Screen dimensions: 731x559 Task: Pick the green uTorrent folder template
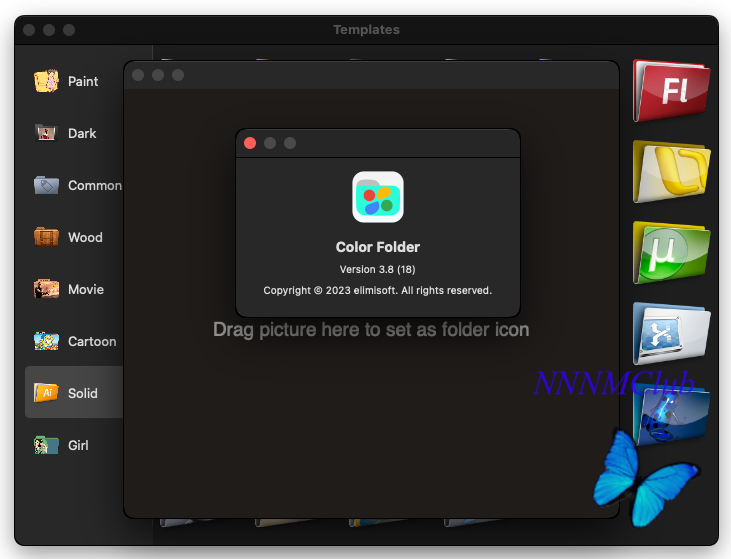[671, 253]
